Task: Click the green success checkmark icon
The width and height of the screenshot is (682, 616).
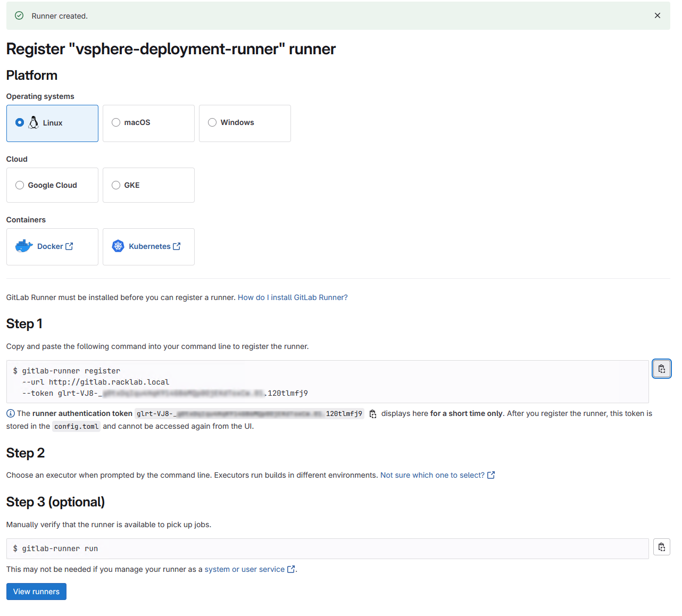Action: click(x=19, y=15)
